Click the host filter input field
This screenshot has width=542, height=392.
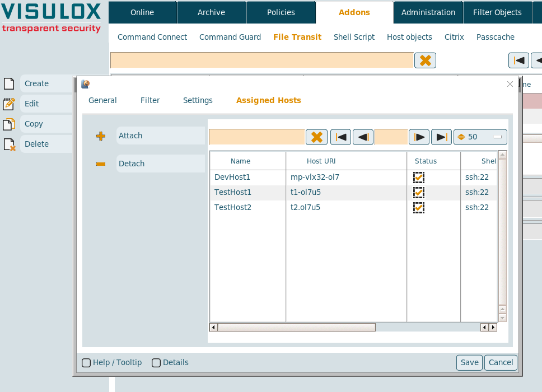pos(256,137)
